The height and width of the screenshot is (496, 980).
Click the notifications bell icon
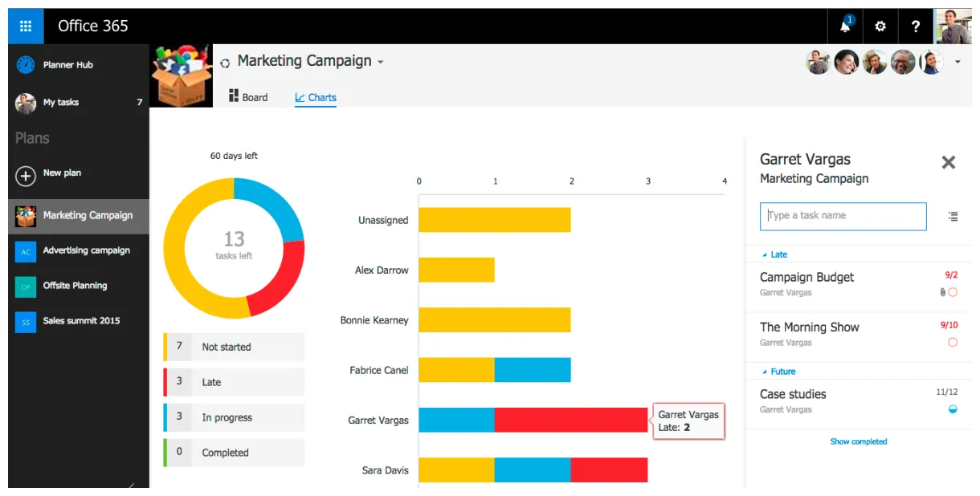pos(845,26)
